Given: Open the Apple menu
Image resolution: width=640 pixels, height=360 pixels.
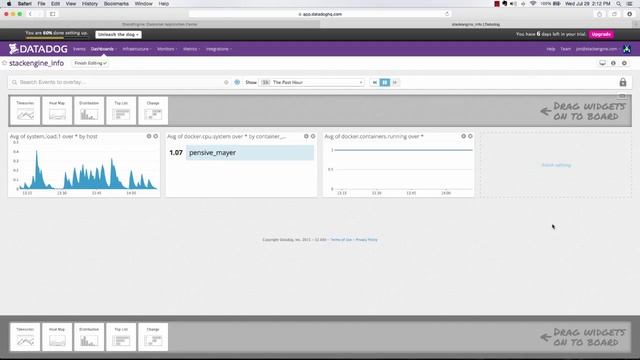Looking at the screenshot, I should (9, 4).
